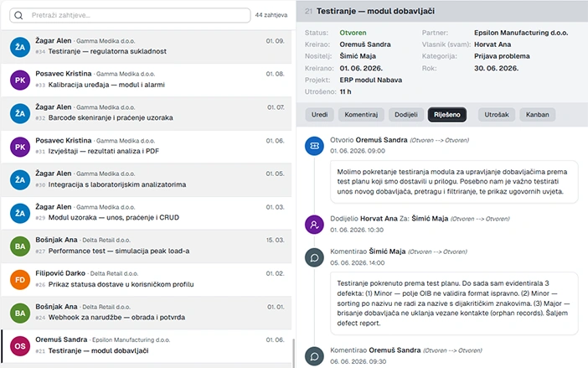
Task: Click Oremuš Sandra's comment bubble icon
Action: point(314,355)
